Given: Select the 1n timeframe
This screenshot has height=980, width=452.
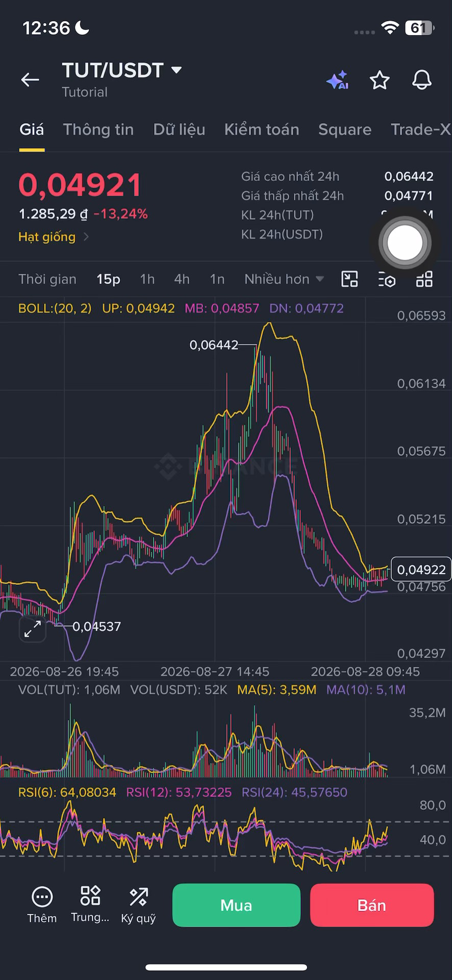Looking at the screenshot, I should (x=217, y=279).
